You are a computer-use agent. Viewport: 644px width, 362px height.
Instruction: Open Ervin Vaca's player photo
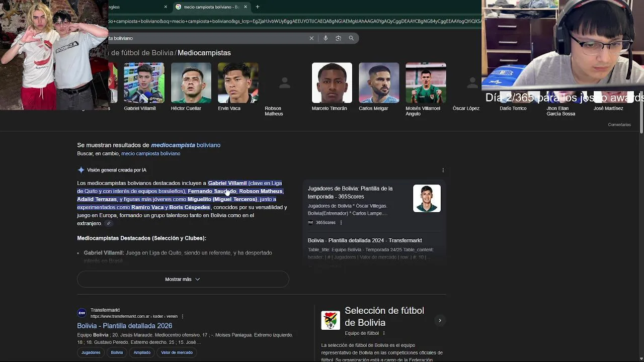238,83
